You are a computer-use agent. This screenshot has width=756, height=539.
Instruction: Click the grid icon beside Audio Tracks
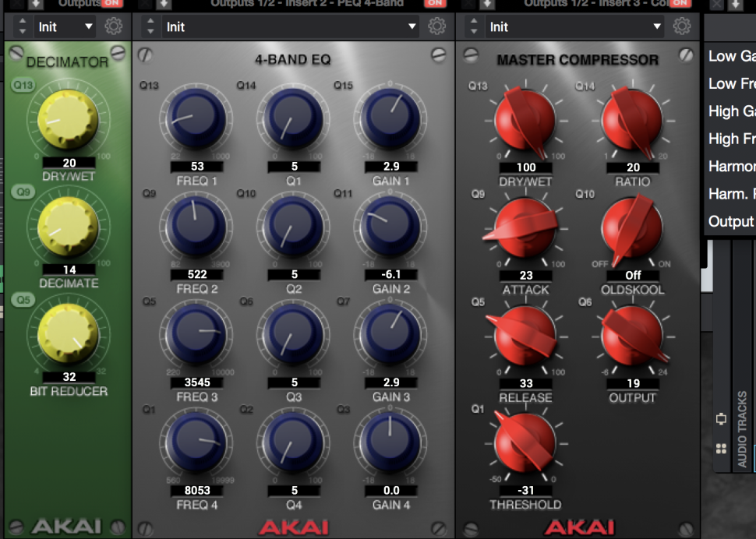coord(721,449)
